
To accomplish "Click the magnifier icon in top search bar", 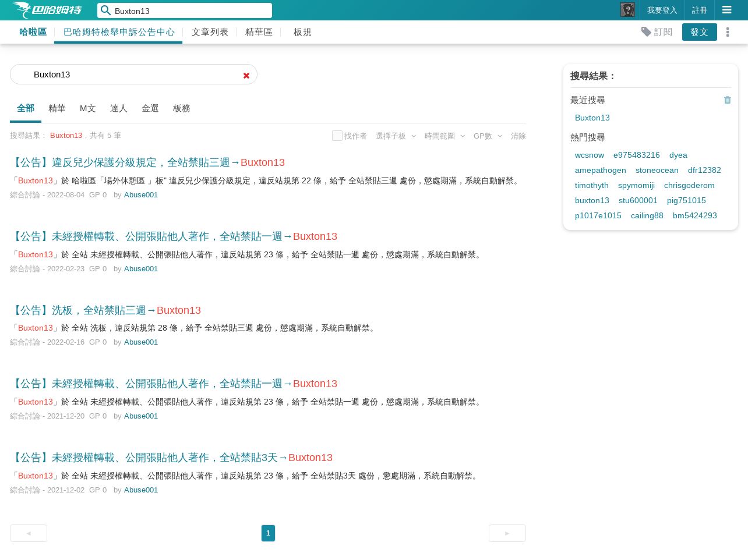I will point(105,10).
